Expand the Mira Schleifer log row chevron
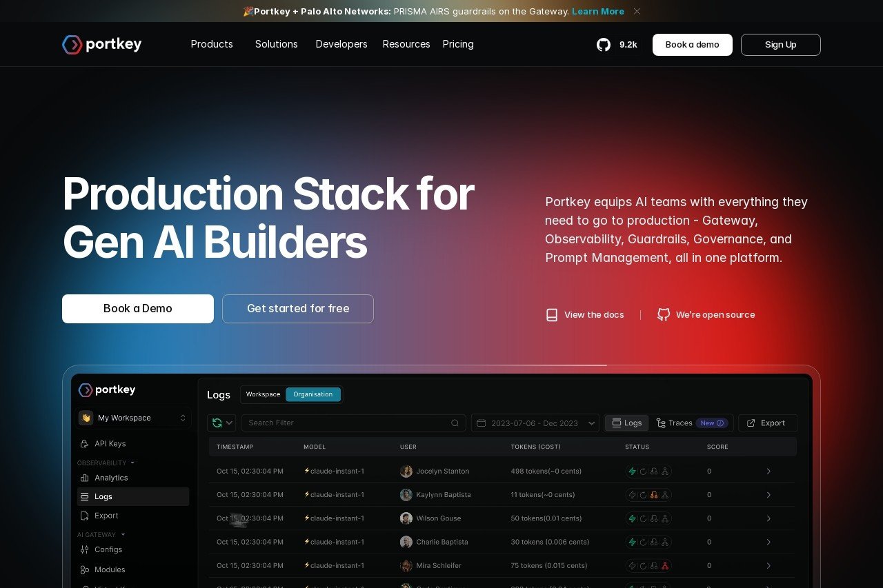The image size is (883, 588). (768, 566)
